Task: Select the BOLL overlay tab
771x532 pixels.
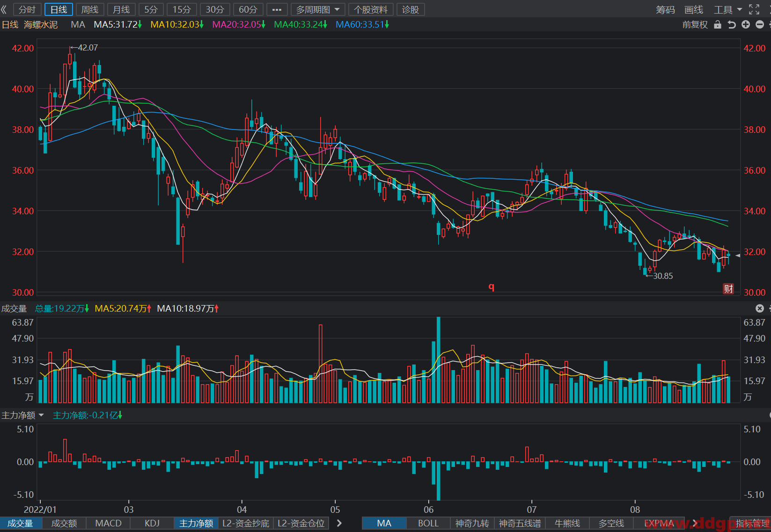Action: pyautogui.click(x=428, y=523)
